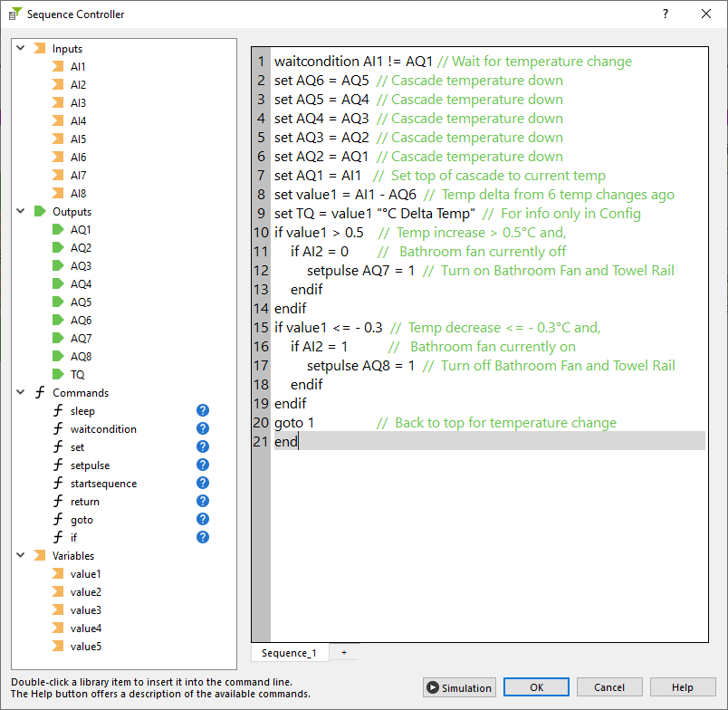Image resolution: width=728 pixels, height=710 pixels.
Task: Collapse the Outputs tree section
Action: click(x=20, y=211)
